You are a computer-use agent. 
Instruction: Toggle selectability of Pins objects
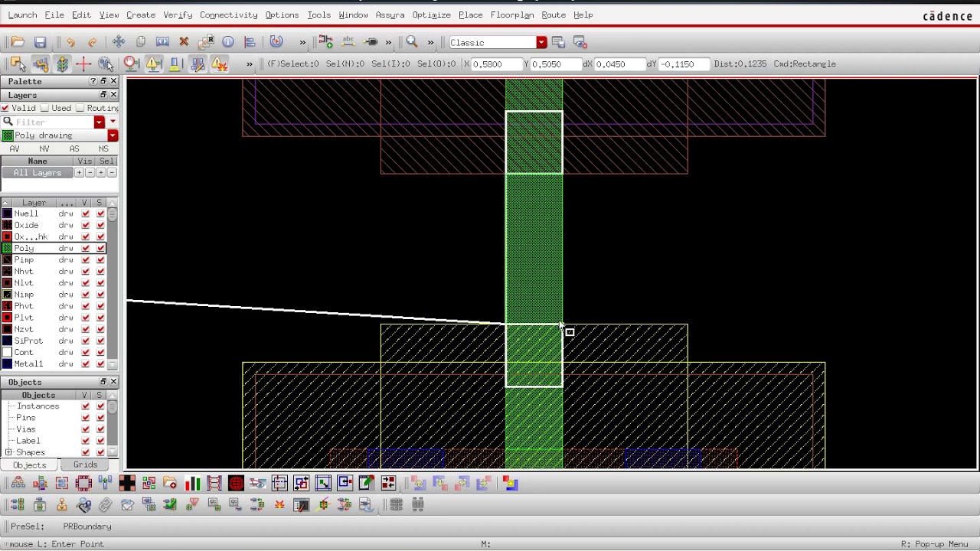[x=100, y=418]
